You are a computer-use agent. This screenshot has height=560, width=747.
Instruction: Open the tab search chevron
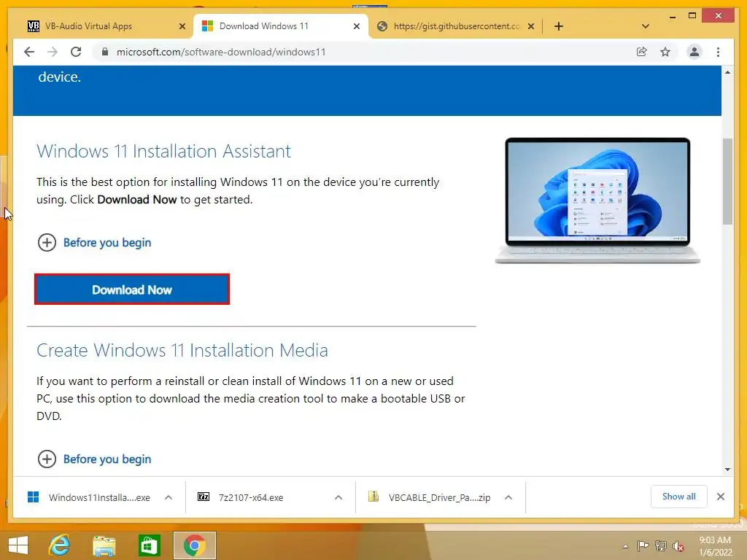click(646, 26)
